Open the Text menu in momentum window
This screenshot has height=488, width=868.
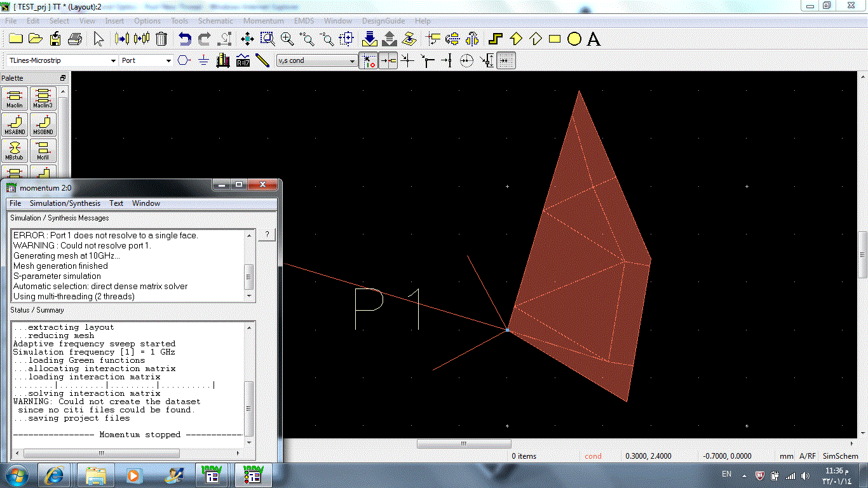click(x=116, y=203)
